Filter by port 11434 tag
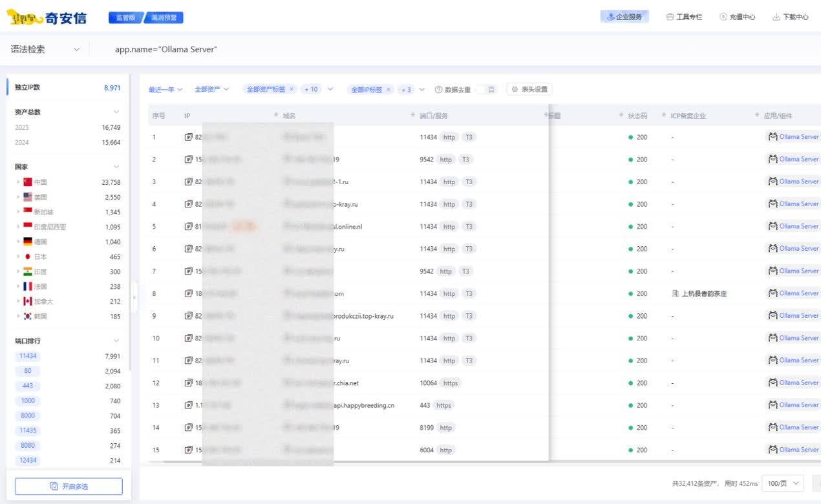Screen dimensions: 821x504 point(28,356)
